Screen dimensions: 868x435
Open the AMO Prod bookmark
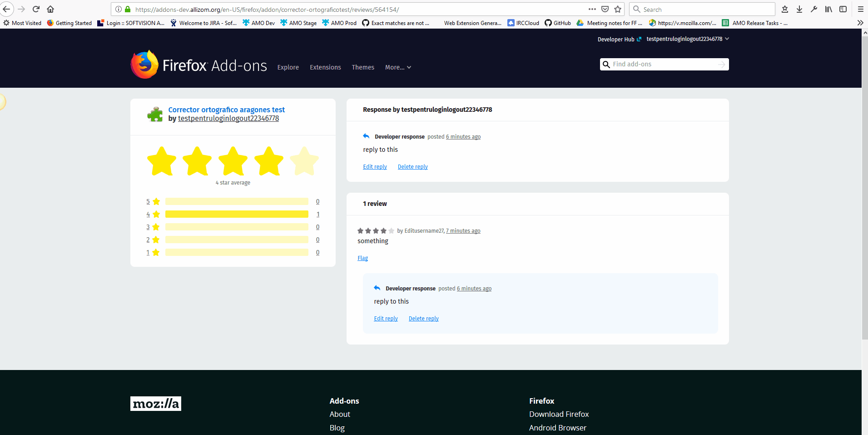tap(339, 23)
